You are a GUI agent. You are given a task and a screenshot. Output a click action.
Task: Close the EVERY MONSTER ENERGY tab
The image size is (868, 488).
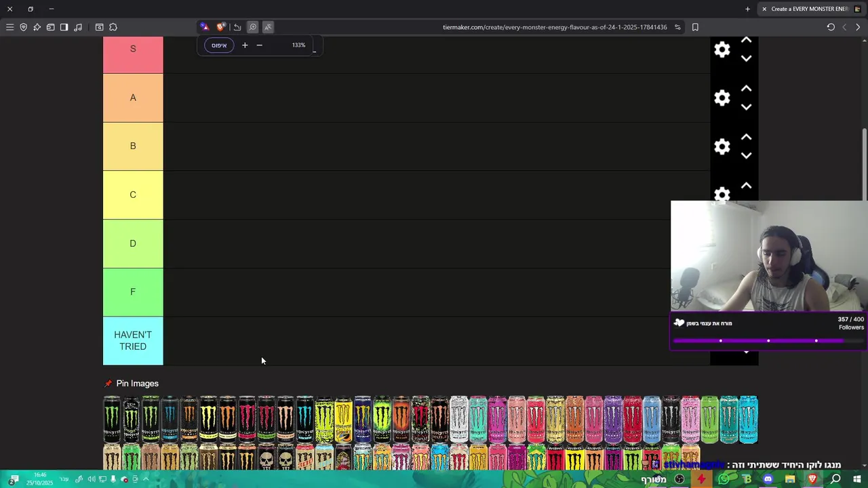[764, 9]
